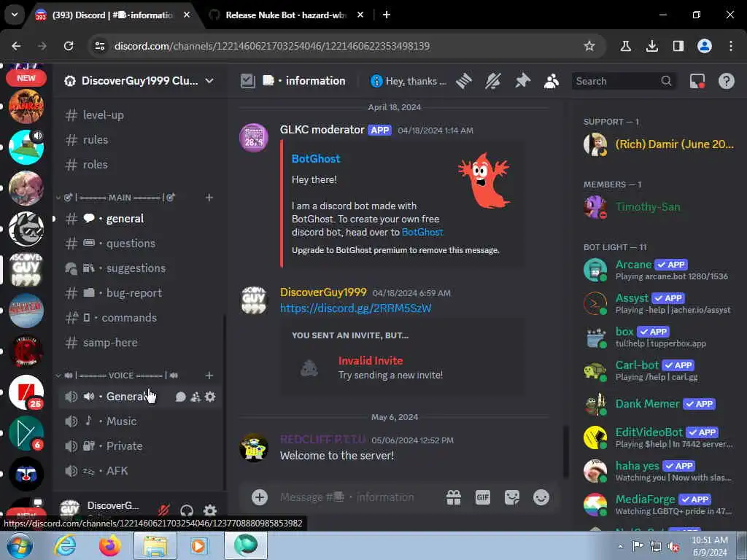Open Windows Start menu
This screenshot has height=560, width=747.
tap(20, 545)
